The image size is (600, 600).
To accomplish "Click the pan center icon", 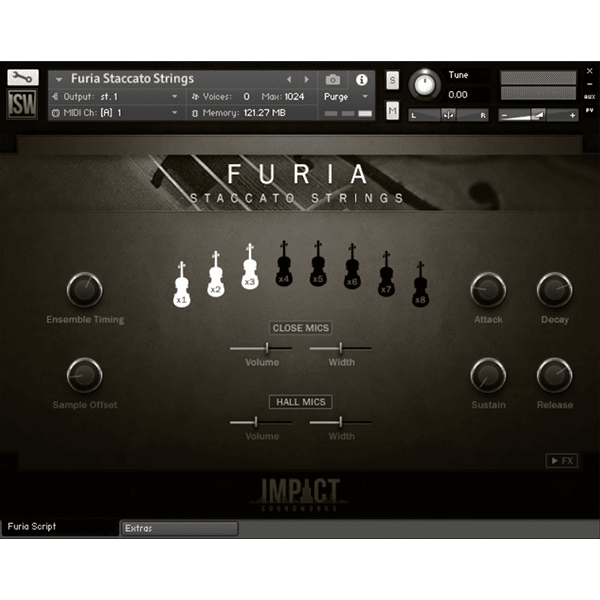I will (x=448, y=115).
